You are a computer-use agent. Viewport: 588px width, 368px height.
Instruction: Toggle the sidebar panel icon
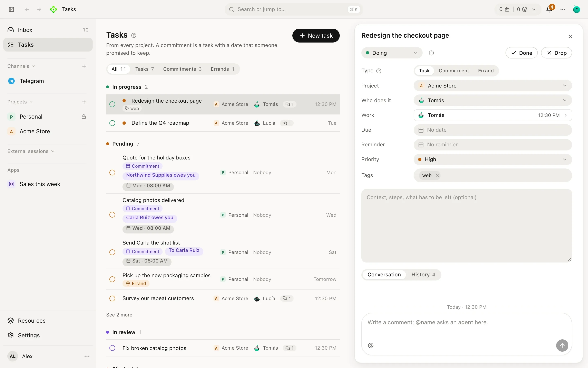[11, 9]
